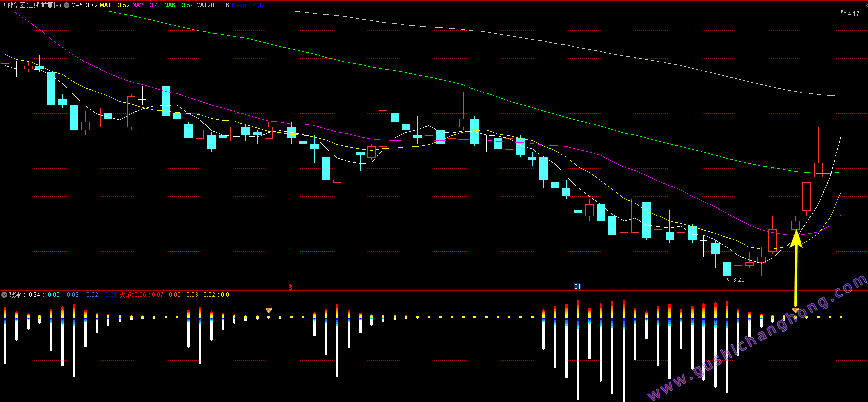Click the red 0.07 indicator value
868x402 pixels.
coord(158,295)
